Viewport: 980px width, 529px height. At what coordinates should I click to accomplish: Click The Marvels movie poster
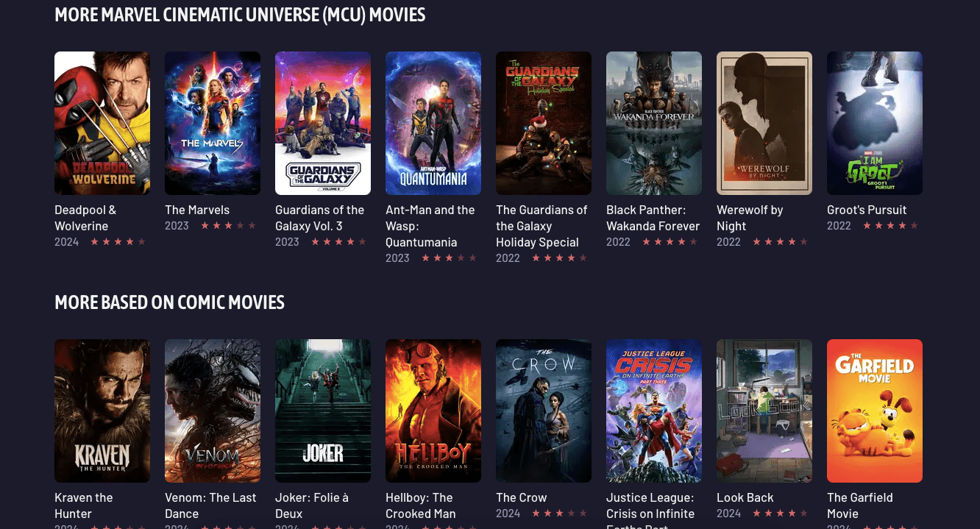click(213, 123)
